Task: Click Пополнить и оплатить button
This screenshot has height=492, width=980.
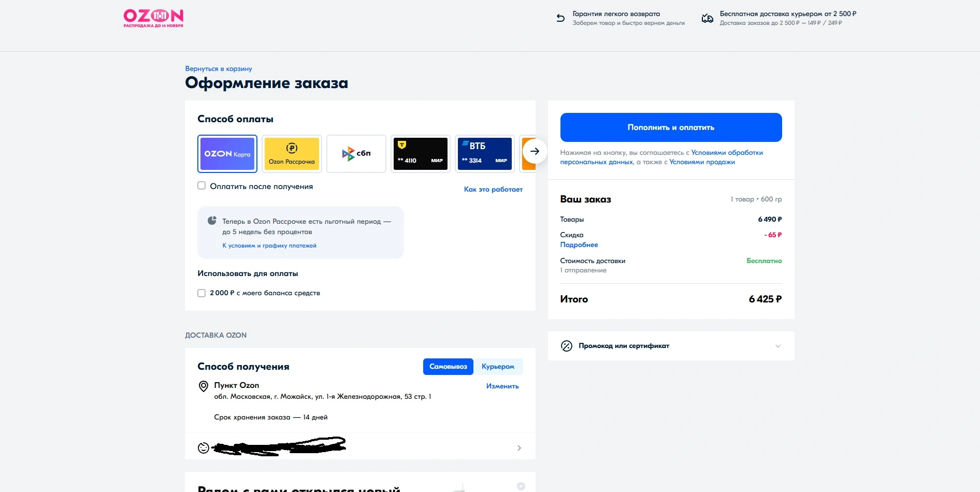Action: (x=671, y=127)
